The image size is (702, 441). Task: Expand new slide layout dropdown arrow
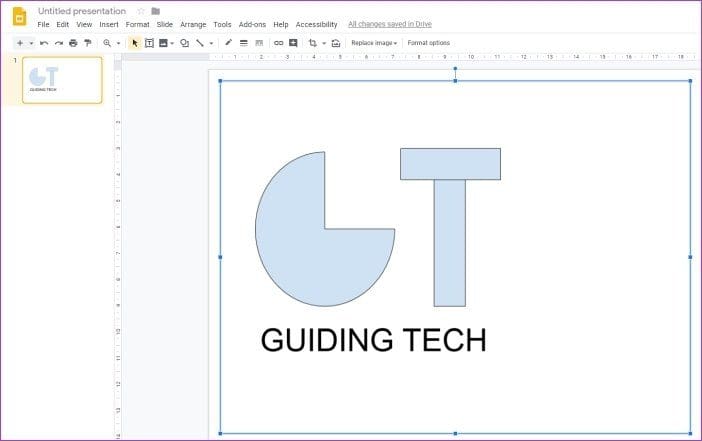point(31,43)
